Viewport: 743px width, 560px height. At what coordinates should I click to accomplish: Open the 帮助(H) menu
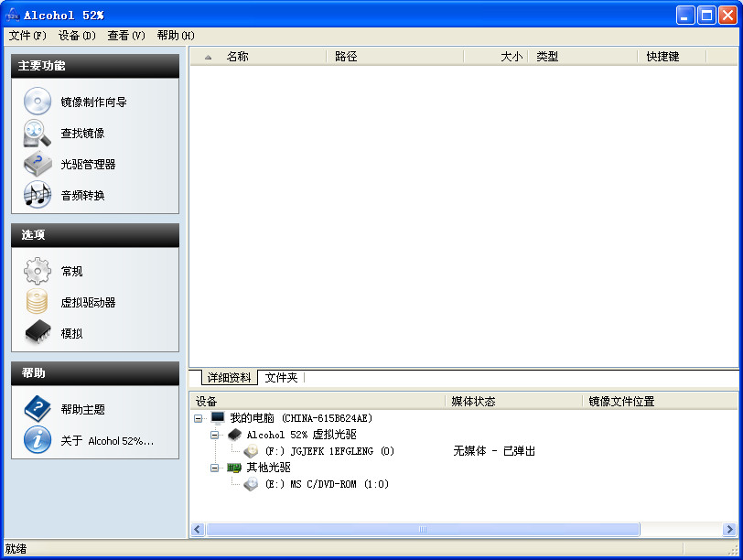point(176,36)
